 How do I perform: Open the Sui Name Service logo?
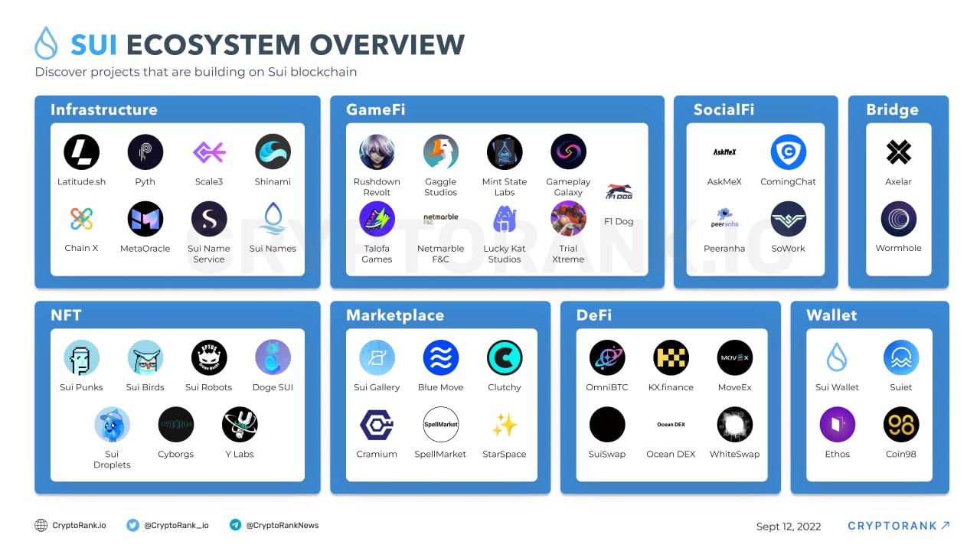209,218
